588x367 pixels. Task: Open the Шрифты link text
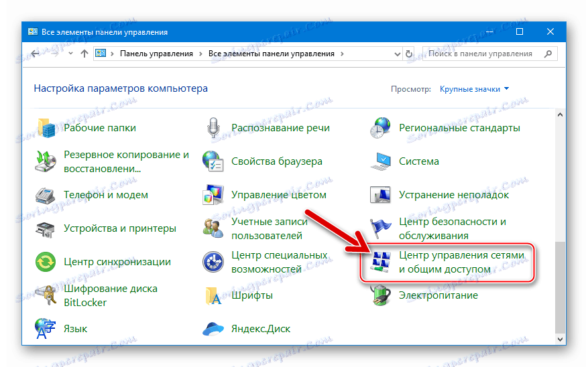[251, 295]
